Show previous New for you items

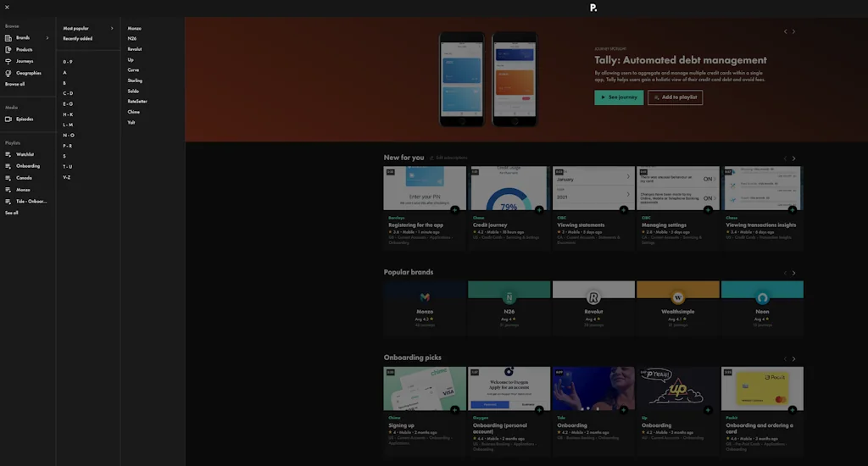[x=785, y=158]
